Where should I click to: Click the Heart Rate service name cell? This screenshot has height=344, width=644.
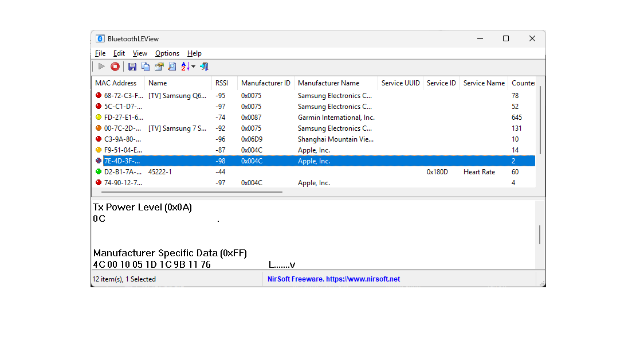click(480, 172)
